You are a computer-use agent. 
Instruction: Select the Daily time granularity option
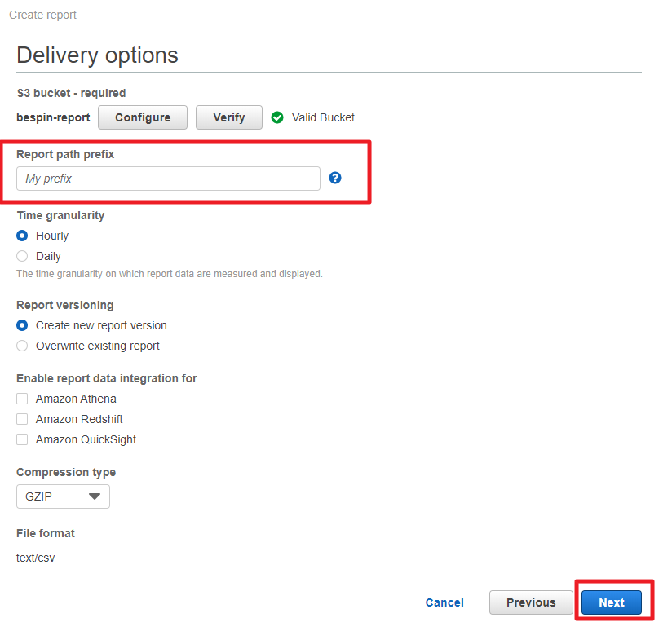pos(23,256)
